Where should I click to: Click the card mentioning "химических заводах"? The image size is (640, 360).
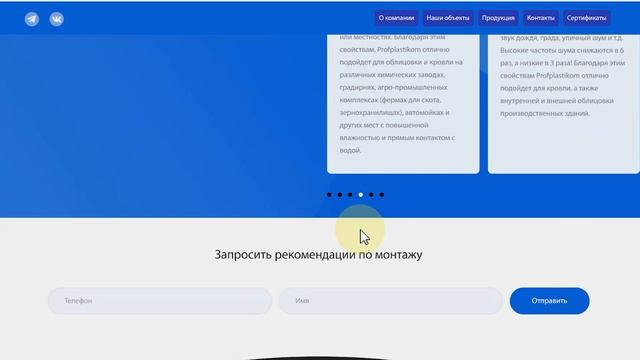(403, 104)
